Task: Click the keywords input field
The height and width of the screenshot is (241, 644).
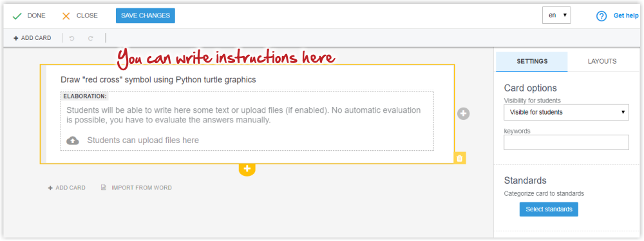Action: coord(566,142)
